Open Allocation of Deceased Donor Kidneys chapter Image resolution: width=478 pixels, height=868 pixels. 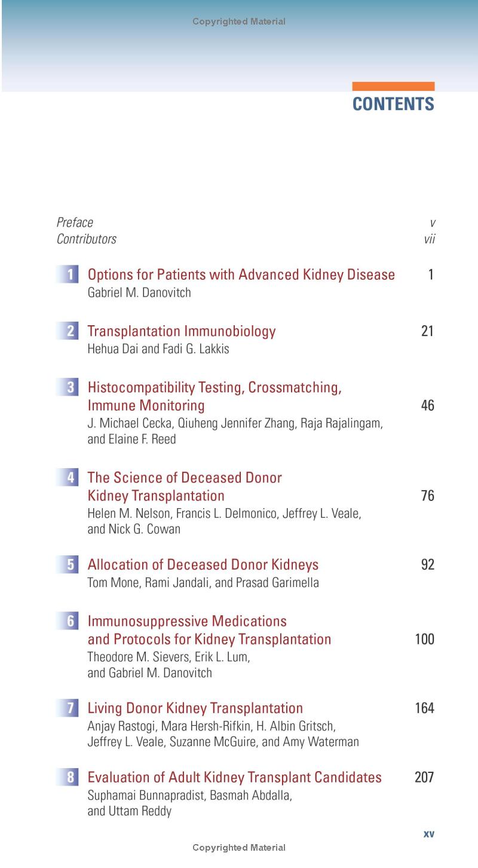coord(203,565)
